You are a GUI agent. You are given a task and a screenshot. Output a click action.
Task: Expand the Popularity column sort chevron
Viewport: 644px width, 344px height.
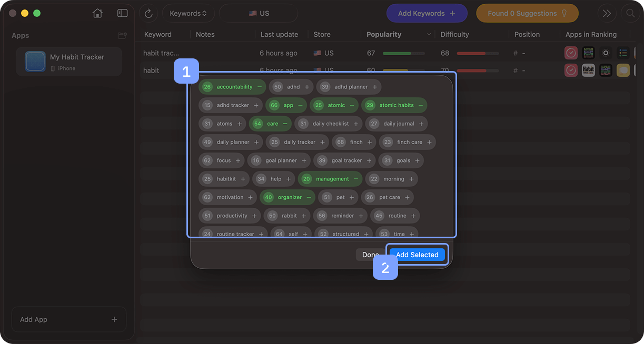tap(429, 34)
